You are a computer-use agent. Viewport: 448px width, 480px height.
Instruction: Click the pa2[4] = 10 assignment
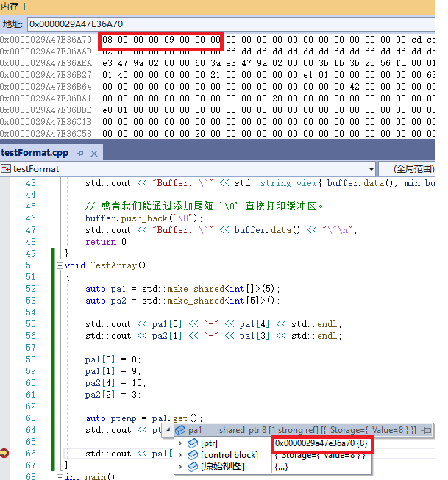115,383
